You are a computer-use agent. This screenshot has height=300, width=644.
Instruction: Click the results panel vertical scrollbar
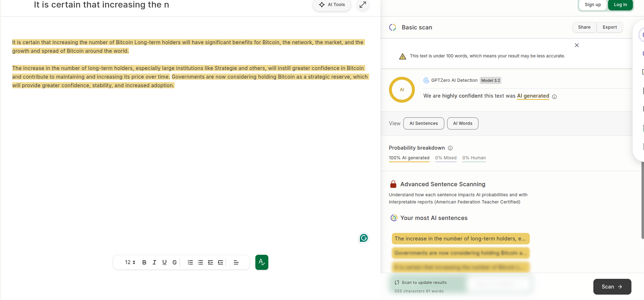(x=643, y=200)
